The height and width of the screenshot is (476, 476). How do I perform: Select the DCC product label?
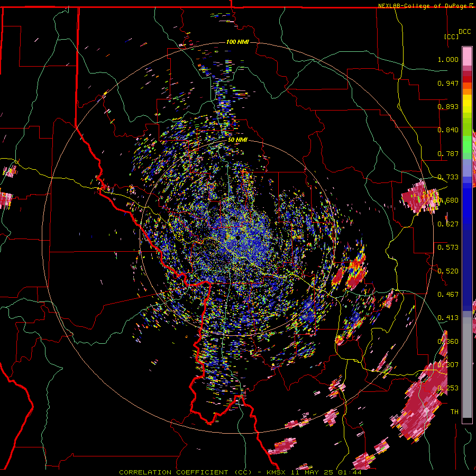(x=465, y=32)
